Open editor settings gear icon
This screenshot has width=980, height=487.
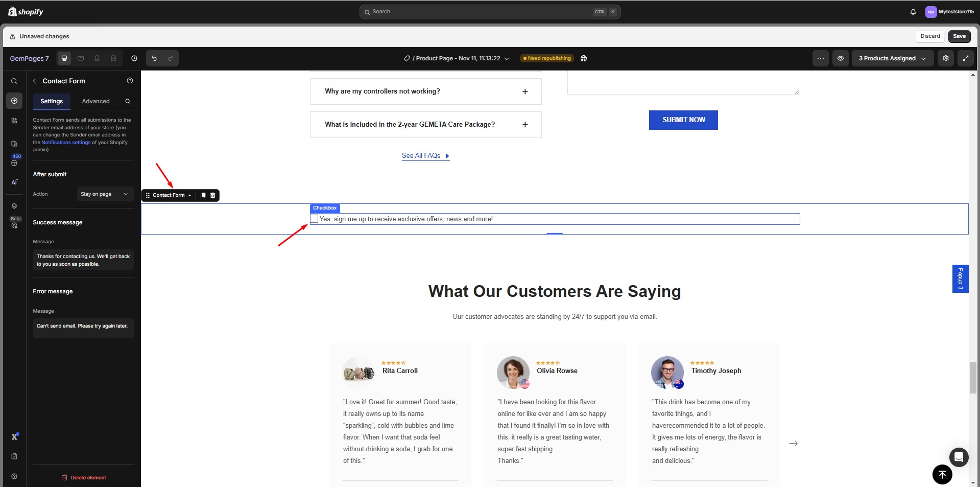point(945,58)
